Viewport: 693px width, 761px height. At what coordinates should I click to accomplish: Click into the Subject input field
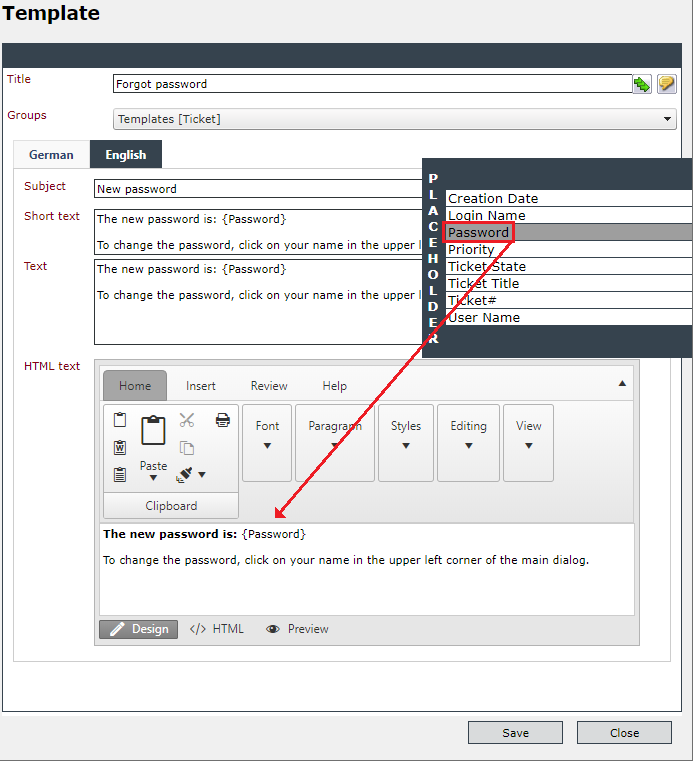pos(258,189)
